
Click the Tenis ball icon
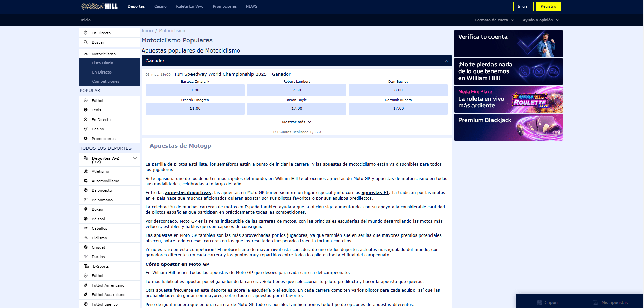(86, 110)
